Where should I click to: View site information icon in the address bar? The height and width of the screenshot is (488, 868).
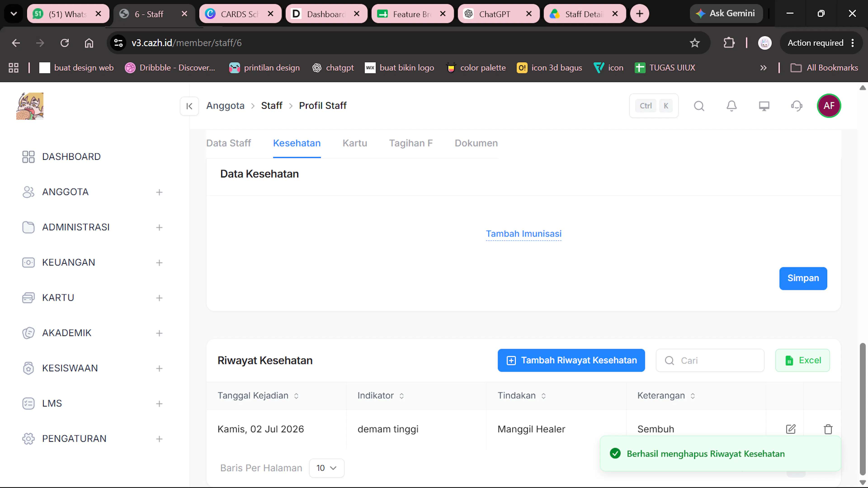pos(118,43)
